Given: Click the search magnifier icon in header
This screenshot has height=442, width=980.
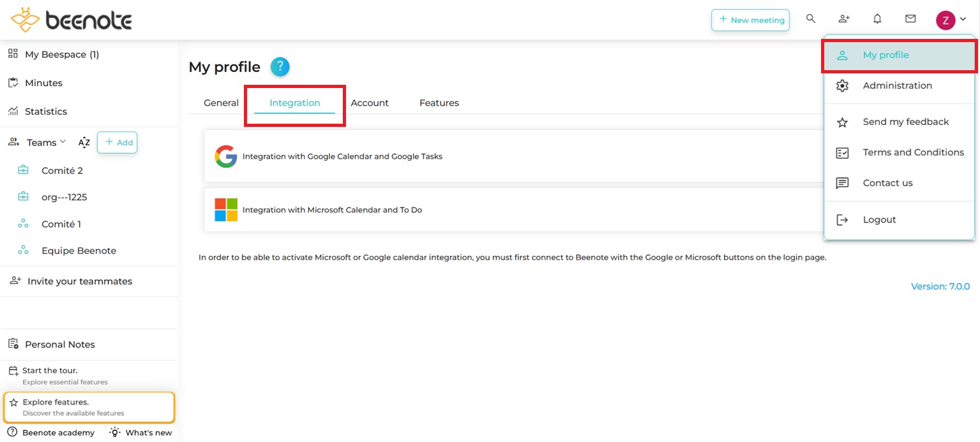Looking at the screenshot, I should click(x=811, y=19).
